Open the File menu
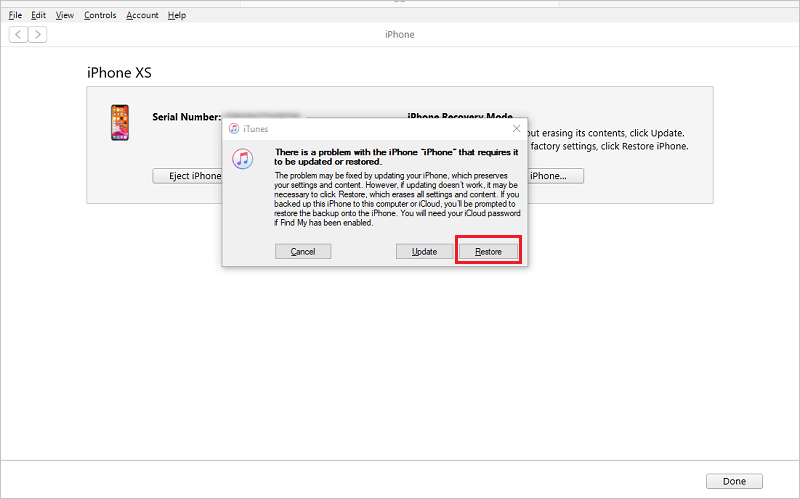 pyautogui.click(x=15, y=15)
